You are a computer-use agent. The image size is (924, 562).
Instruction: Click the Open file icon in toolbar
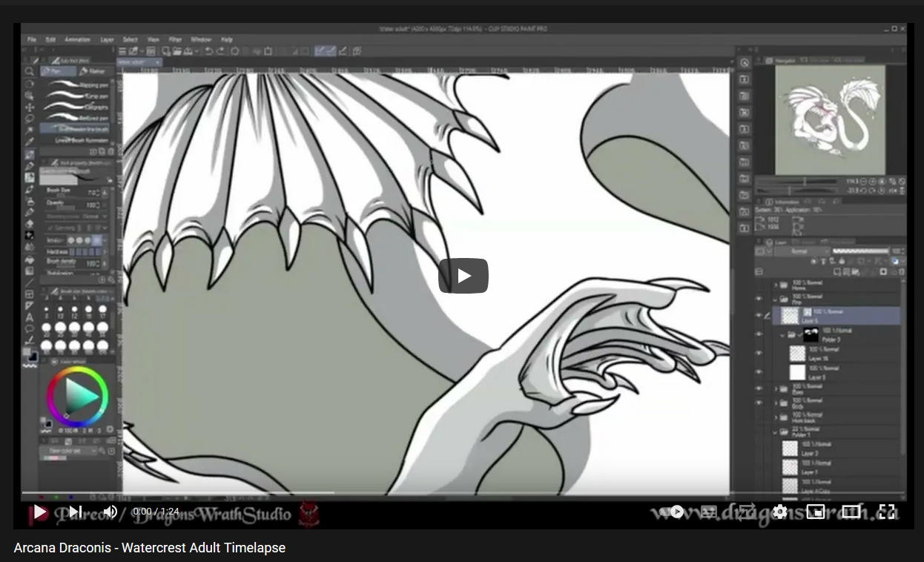176,51
